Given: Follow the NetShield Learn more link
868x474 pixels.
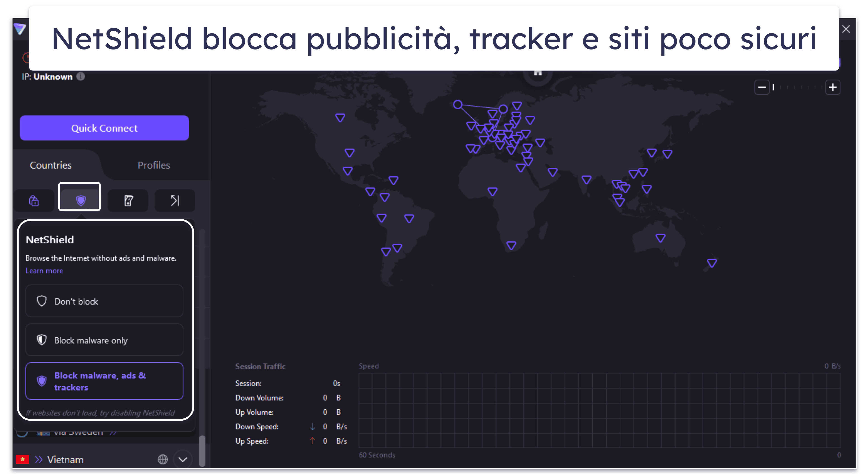Looking at the screenshot, I should click(x=44, y=271).
